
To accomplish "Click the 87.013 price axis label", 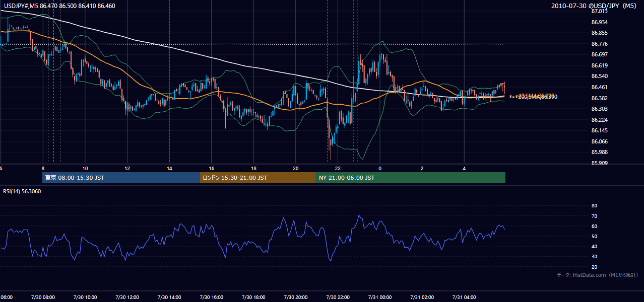I will coord(599,11).
